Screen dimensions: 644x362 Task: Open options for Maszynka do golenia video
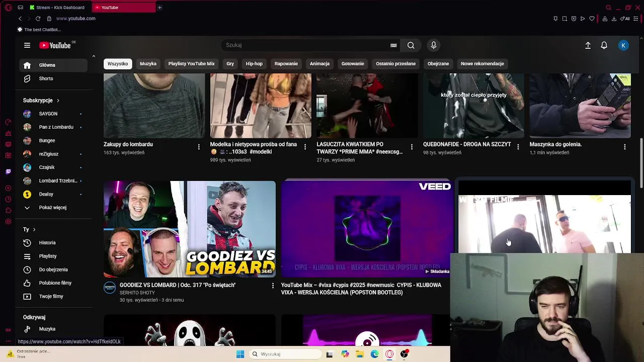[x=625, y=147]
